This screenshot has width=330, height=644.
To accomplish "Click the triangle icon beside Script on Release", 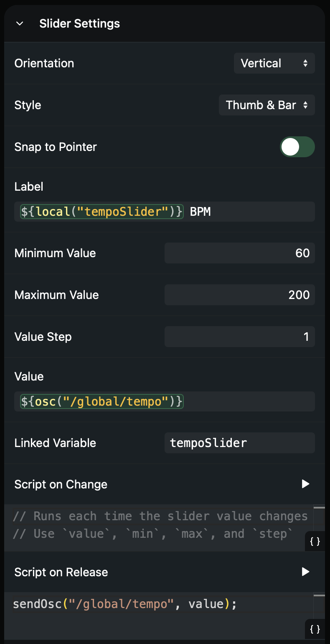I will [305, 572].
